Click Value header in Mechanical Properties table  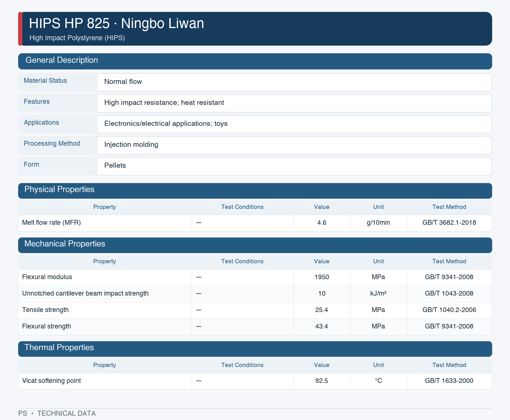tap(322, 261)
